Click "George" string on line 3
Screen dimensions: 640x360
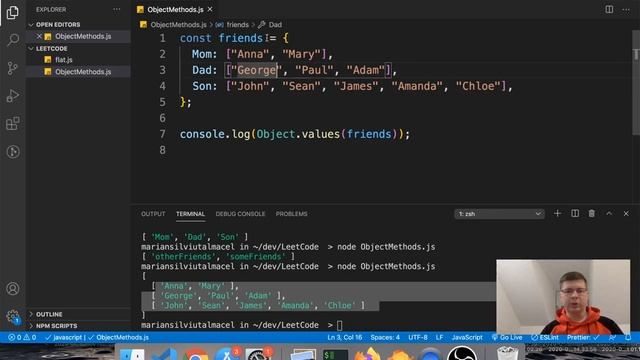(x=256, y=70)
